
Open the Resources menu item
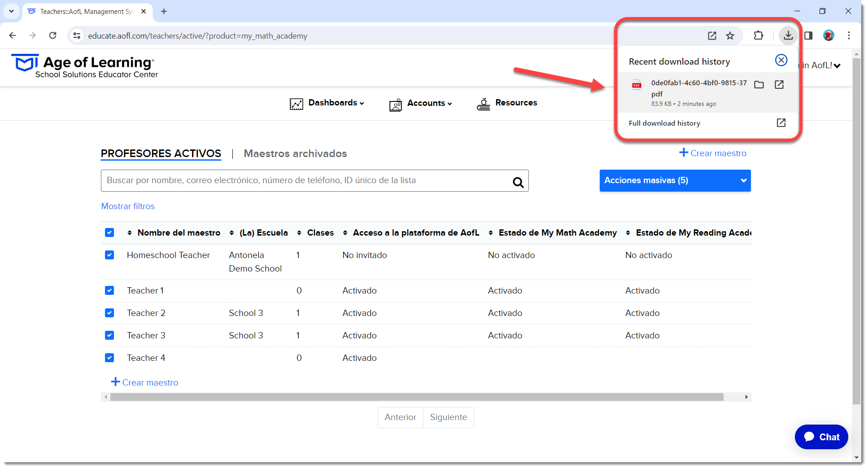507,103
